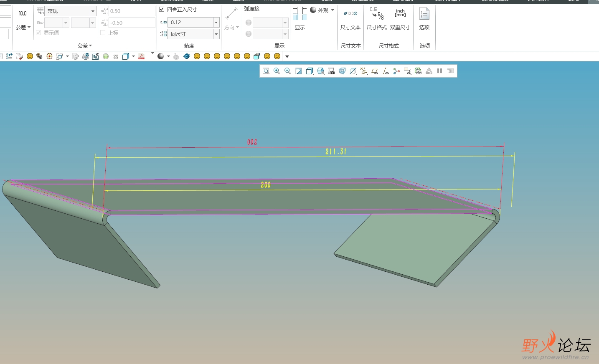Image resolution: width=599 pixels, height=364 pixels.
Task: Click the upper tolerance 0.50 field
Action: 132,11
